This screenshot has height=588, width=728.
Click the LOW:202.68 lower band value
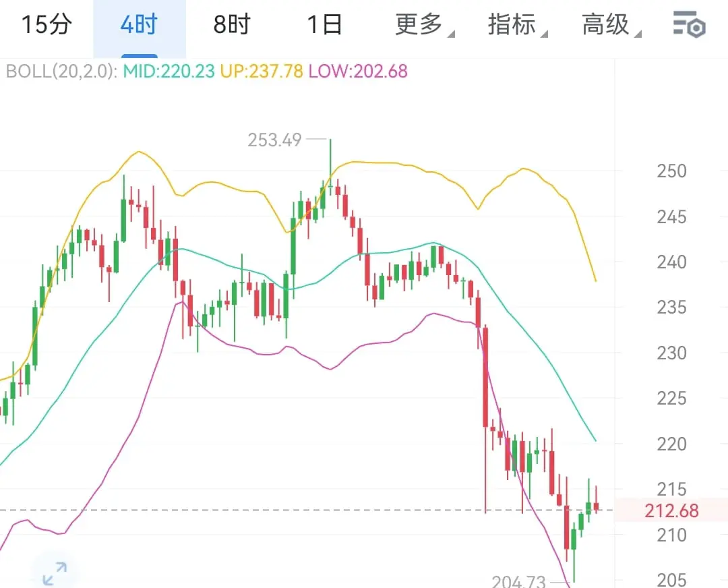pos(358,71)
